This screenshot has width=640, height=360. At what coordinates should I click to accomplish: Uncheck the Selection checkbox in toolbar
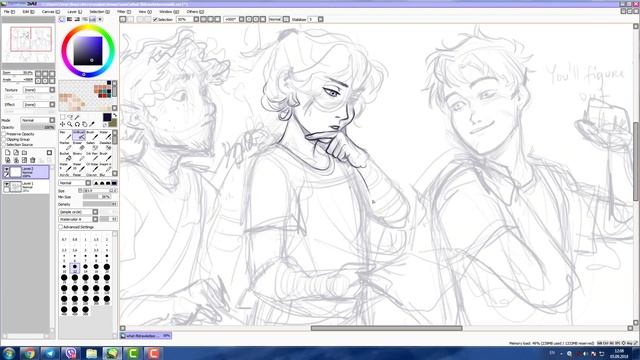(x=155, y=19)
